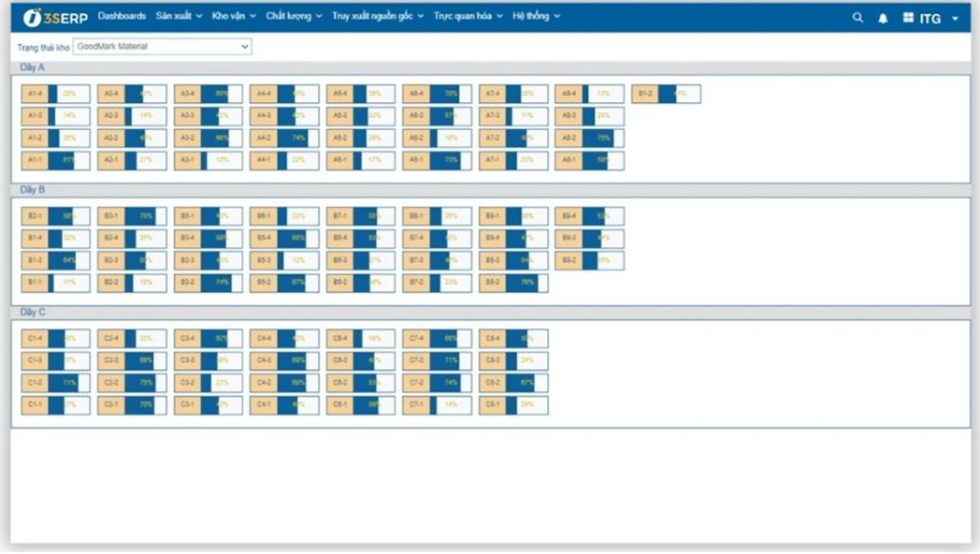Viewport: 980px width, 554px height.
Task: Select bin B1-2 at end of Dãy A
Action: coord(646,94)
